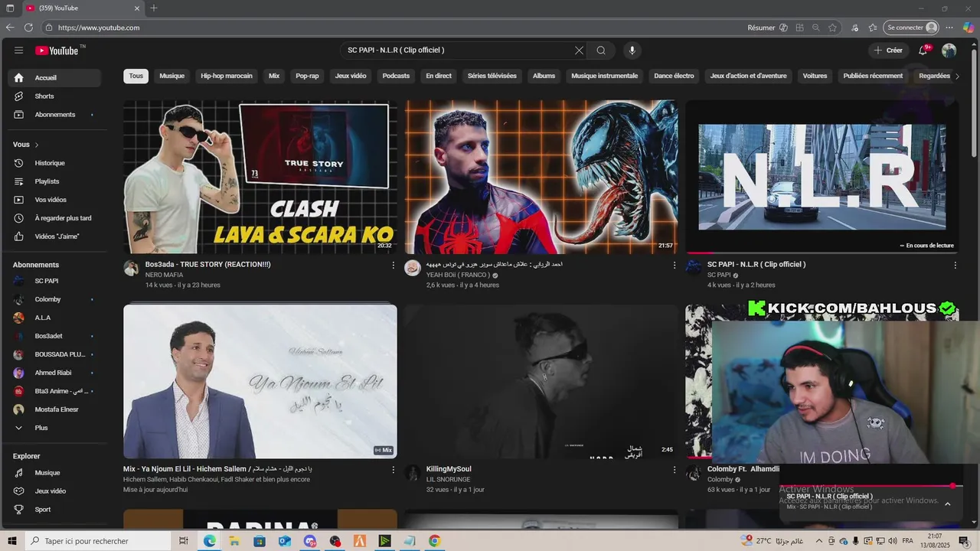
Task: Go back in the browser
Action: (10, 28)
